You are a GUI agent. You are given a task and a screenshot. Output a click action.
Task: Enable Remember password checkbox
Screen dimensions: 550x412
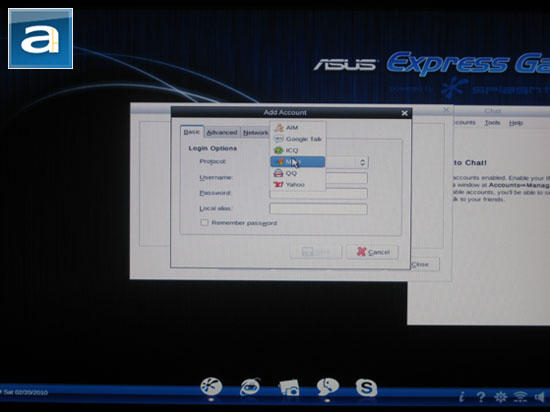coord(204,222)
